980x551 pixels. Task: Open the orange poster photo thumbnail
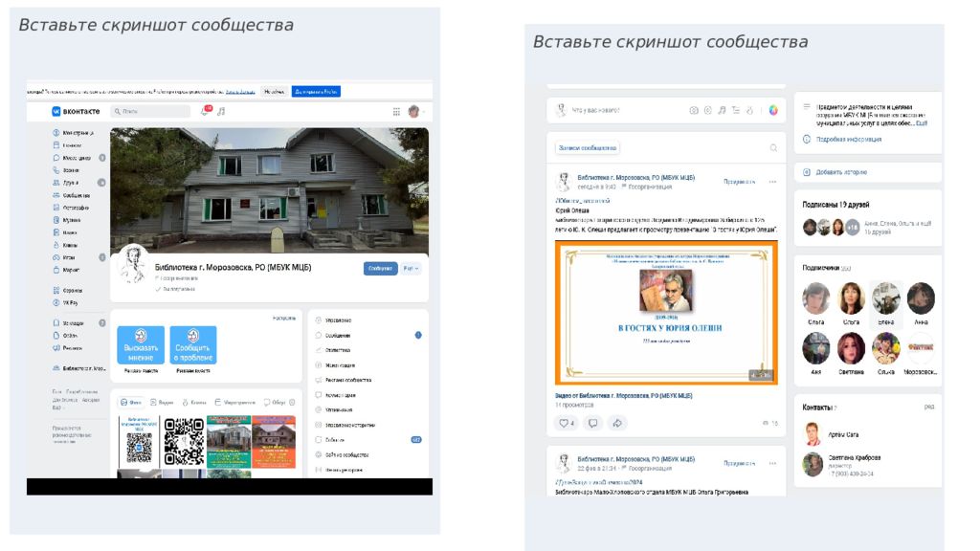[273, 442]
